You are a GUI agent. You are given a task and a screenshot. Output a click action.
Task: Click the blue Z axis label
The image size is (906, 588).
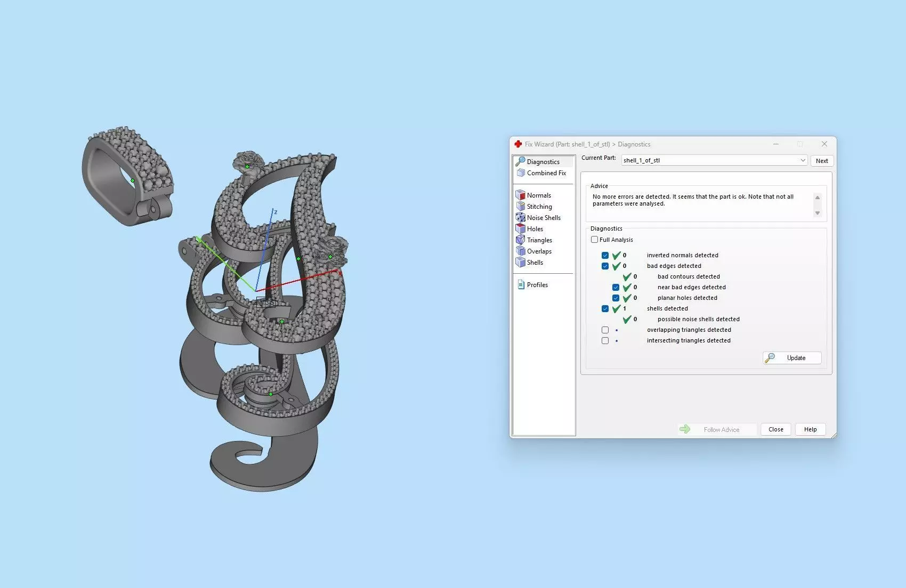click(276, 212)
